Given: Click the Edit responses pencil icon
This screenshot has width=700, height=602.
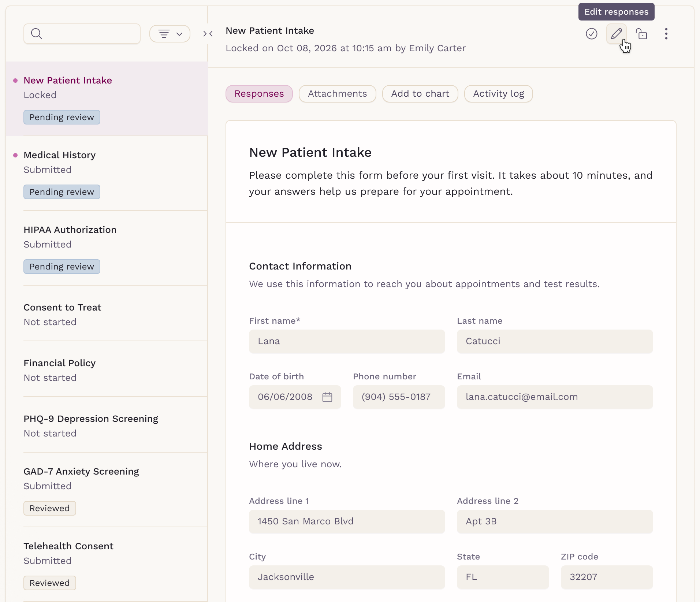Looking at the screenshot, I should click(x=617, y=34).
